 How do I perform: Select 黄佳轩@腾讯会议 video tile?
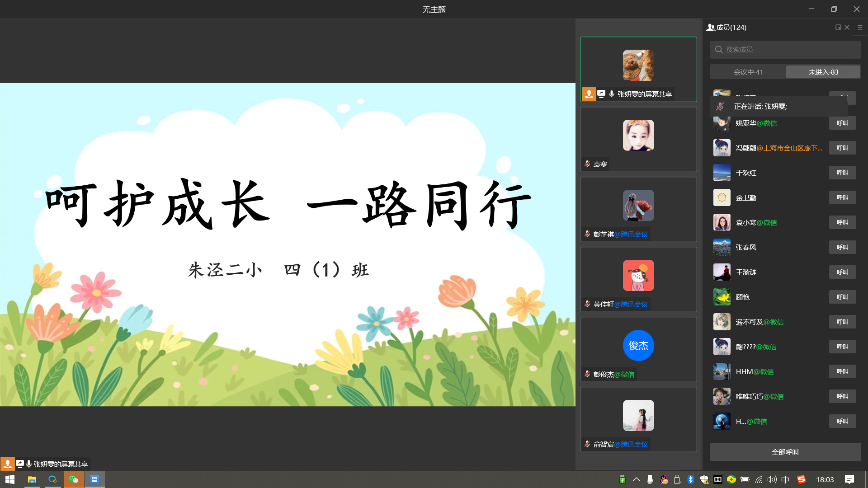point(638,279)
